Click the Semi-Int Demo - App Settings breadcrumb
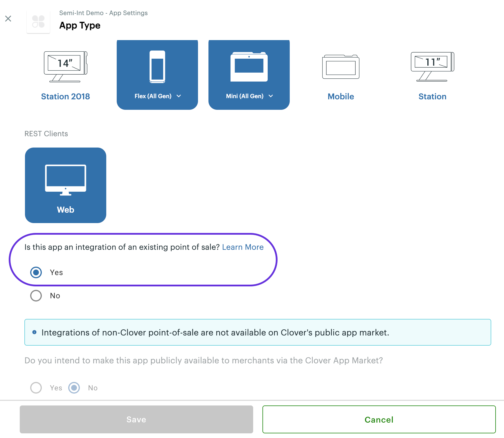 (x=103, y=13)
